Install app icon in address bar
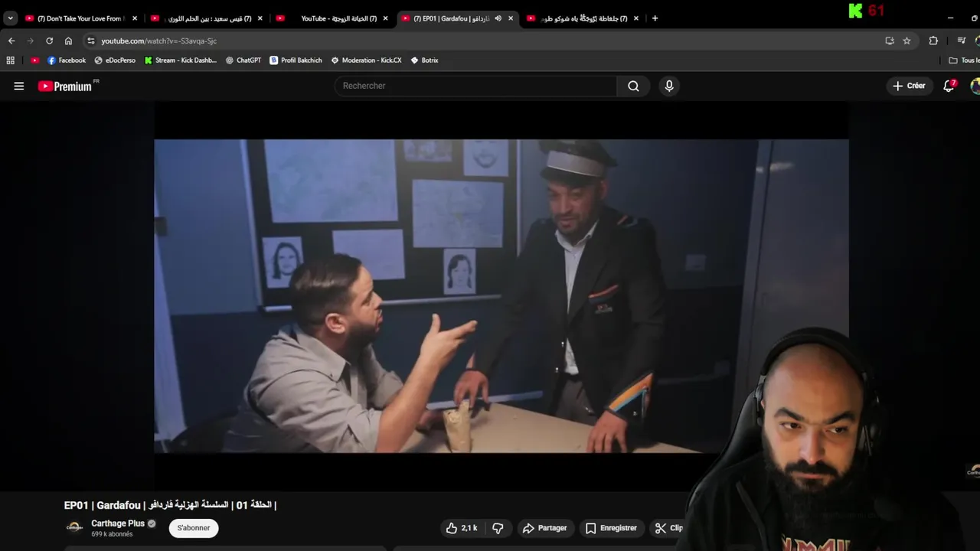Image resolution: width=980 pixels, height=551 pixels. click(890, 41)
